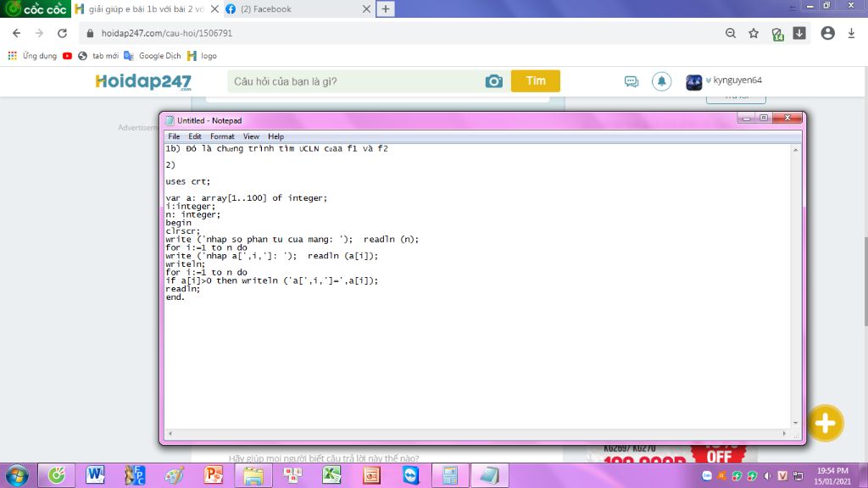Open the Google Dịch bookmark

click(x=153, y=56)
